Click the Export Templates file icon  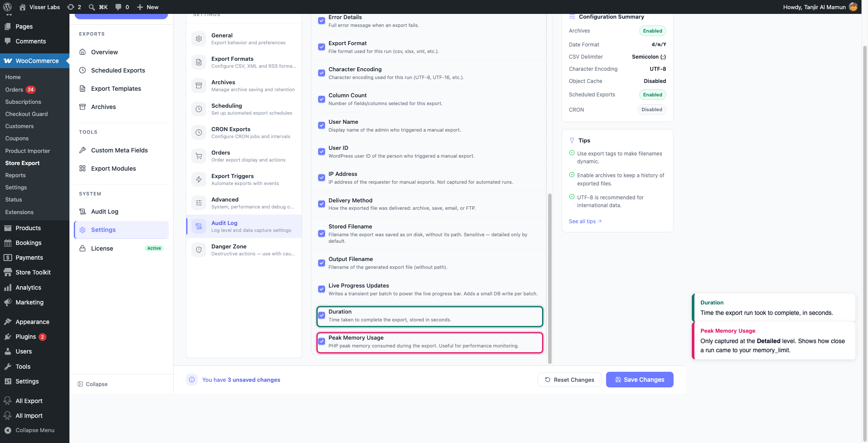pyautogui.click(x=82, y=89)
